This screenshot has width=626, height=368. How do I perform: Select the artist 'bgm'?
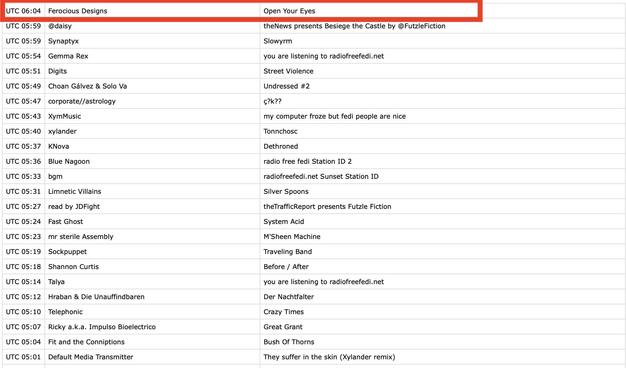(x=55, y=176)
